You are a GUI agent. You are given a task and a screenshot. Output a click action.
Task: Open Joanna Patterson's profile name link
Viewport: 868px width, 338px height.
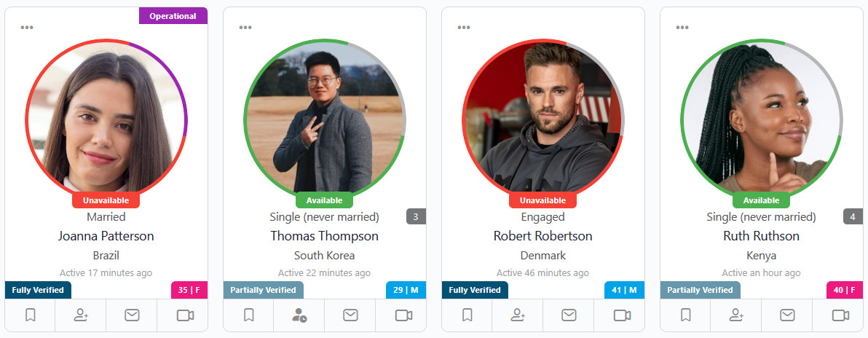coord(106,236)
